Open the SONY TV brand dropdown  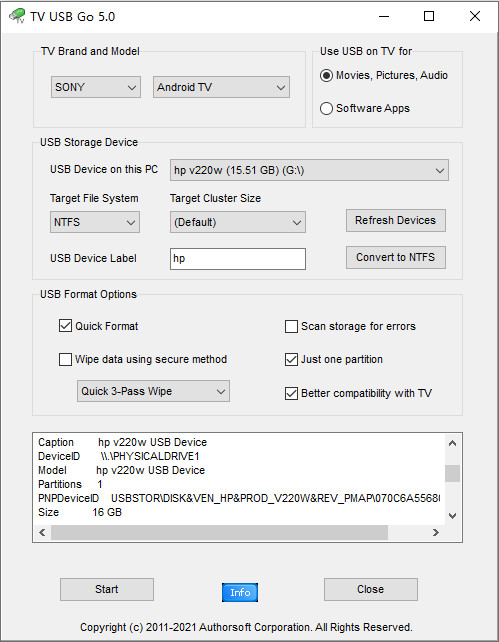click(96, 87)
